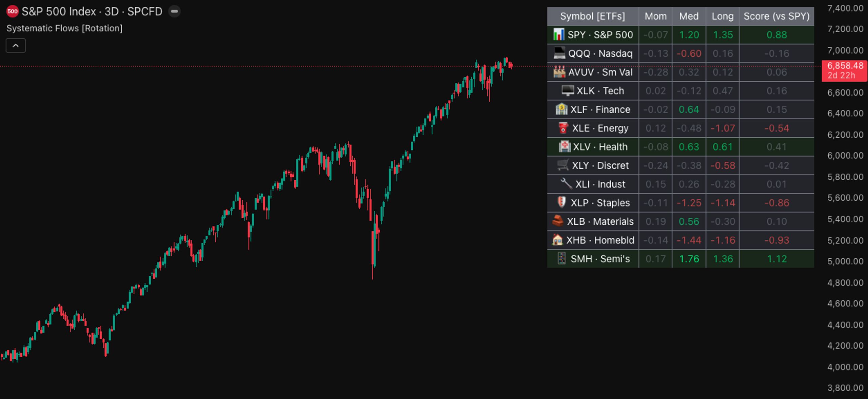This screenshot has height=399, width=868.
Task: Click the AVUV Sm Val Med value 0.32
Action: [x=689, y=73]
